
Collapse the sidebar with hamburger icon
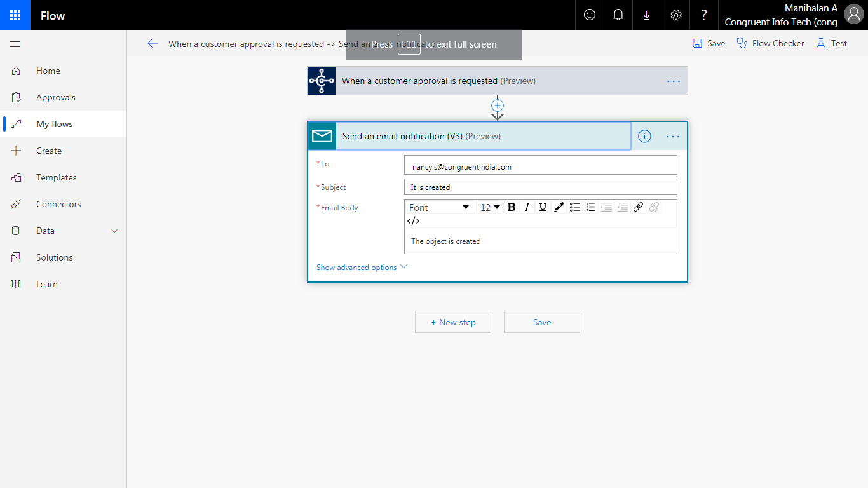(16, 44)
